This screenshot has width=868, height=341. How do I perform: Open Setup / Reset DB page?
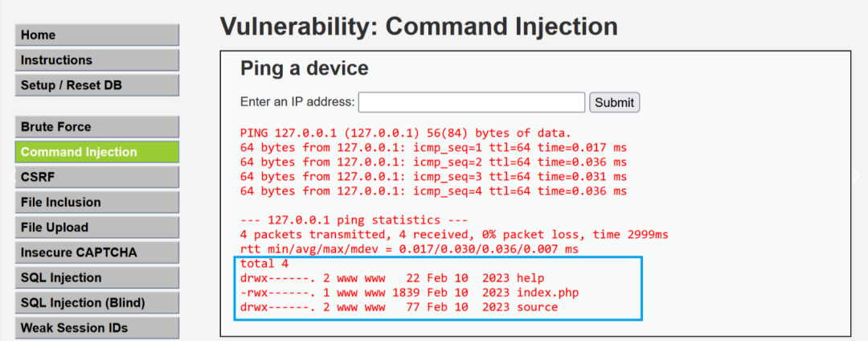(x=96, y=85)
